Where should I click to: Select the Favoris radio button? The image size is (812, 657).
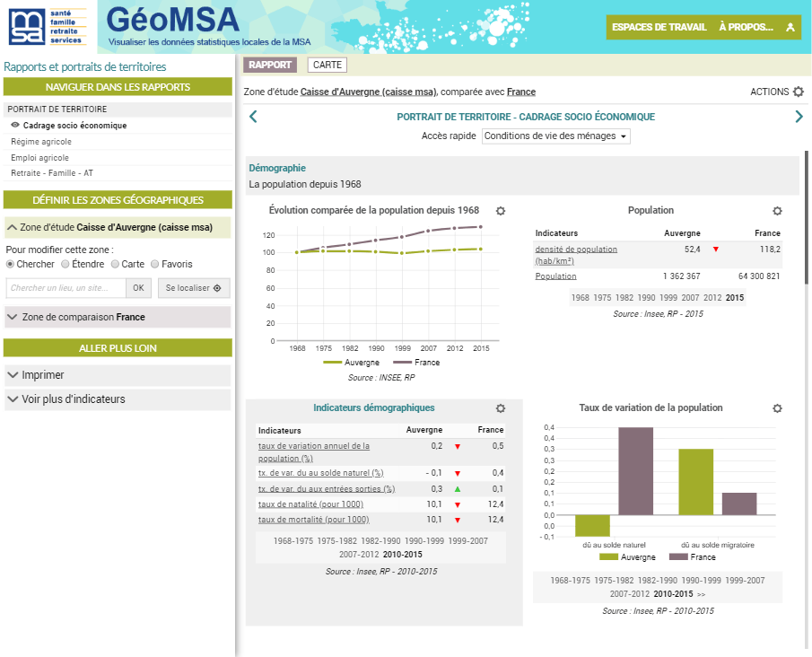155,264
